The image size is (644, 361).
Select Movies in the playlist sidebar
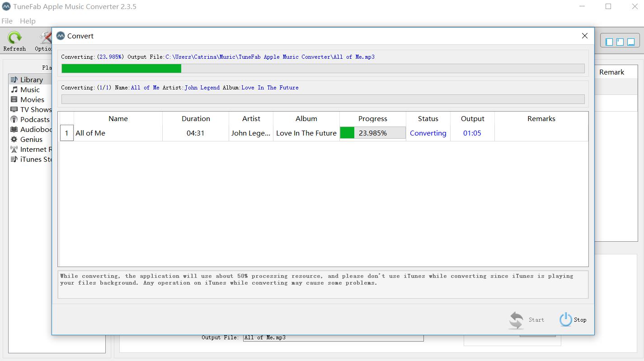[x=30, y=99]
